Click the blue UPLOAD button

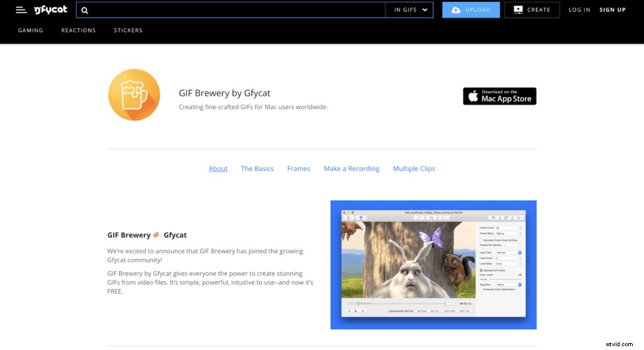pyautogui.click(x=470, y=10)
